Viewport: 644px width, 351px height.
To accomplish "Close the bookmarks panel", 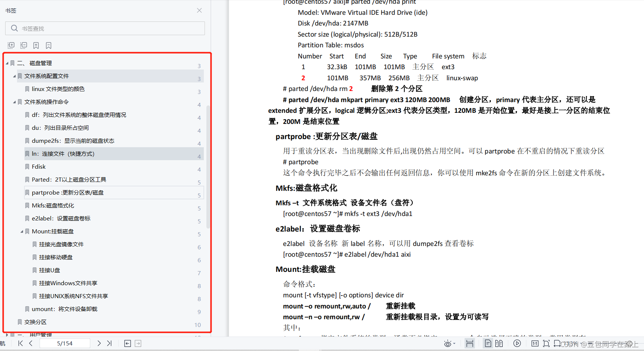I will 199,10.
